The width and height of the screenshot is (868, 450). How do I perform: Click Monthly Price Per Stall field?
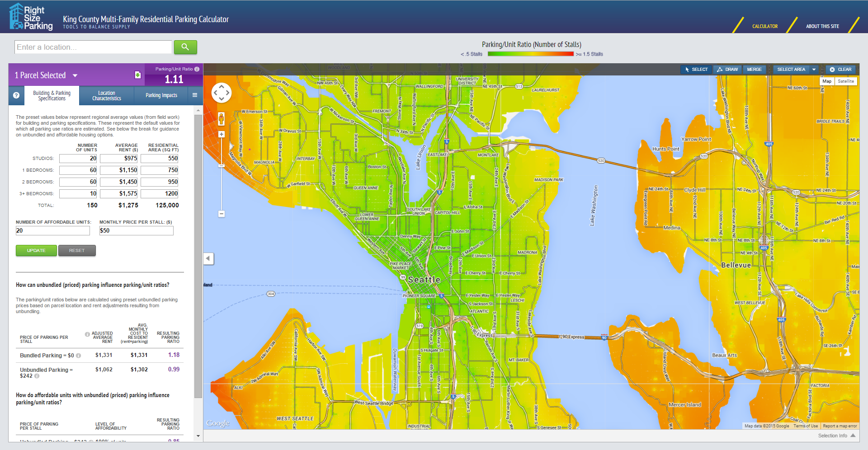pos(137,230)
